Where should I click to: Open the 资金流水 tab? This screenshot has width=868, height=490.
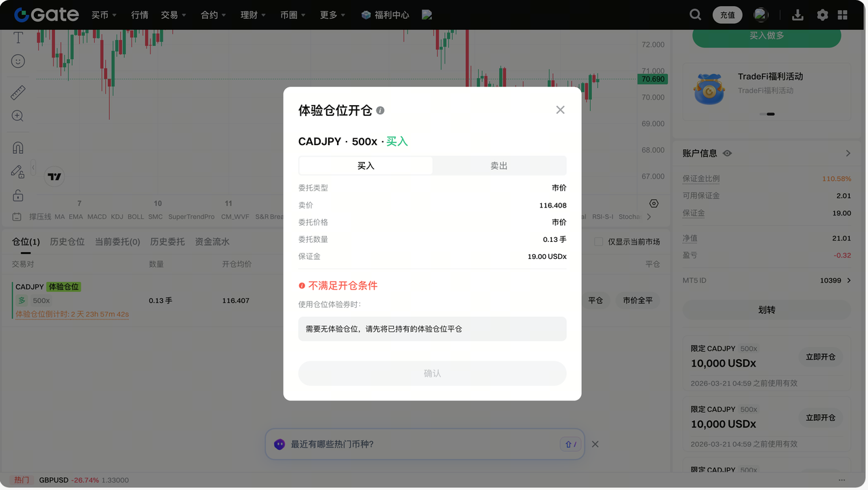point(212,242)
